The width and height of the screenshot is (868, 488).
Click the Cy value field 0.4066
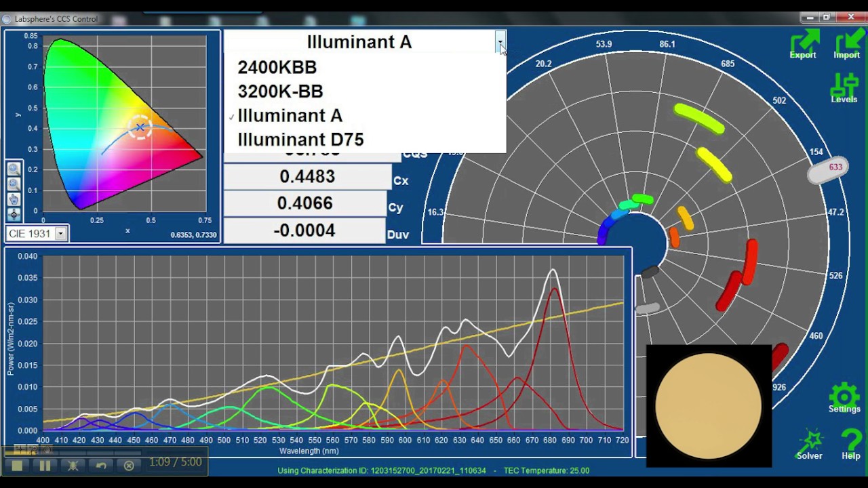pyautogui.click(x=304, y=203)
